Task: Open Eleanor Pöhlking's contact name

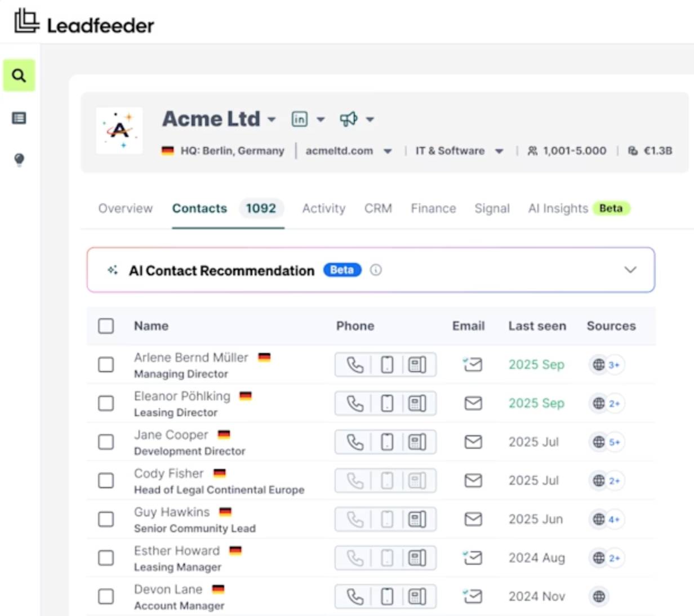Action: pos(182,396)
